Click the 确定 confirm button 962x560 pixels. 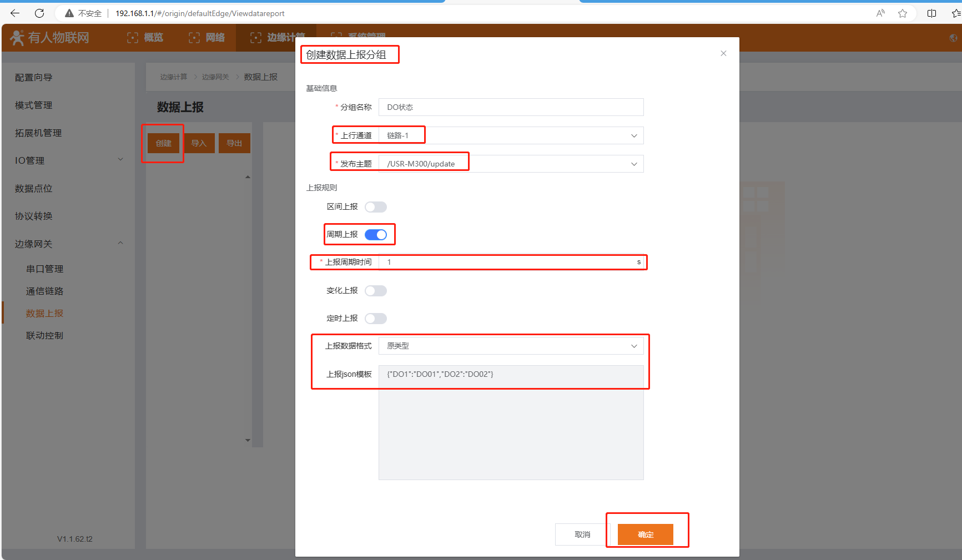[645, 534]
